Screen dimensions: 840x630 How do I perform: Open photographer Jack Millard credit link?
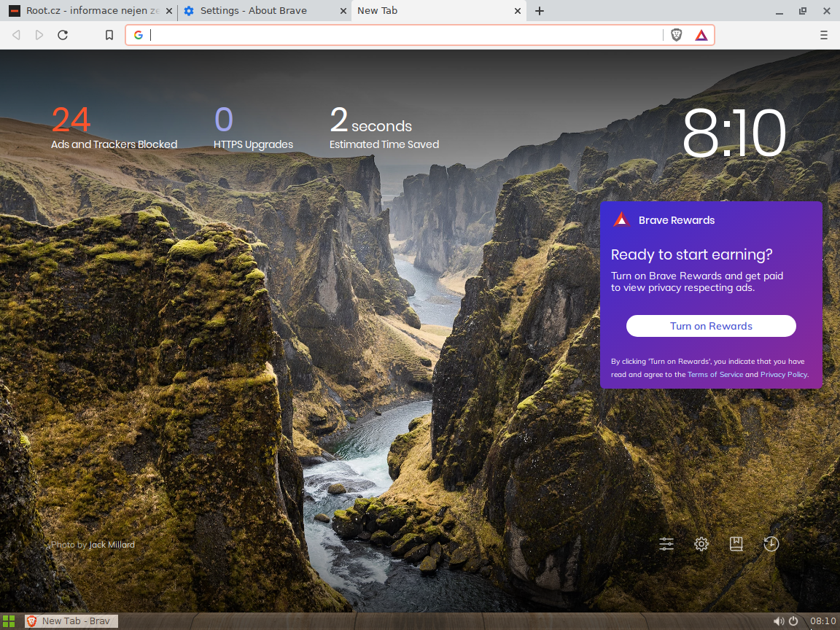[x=112, y=544]
